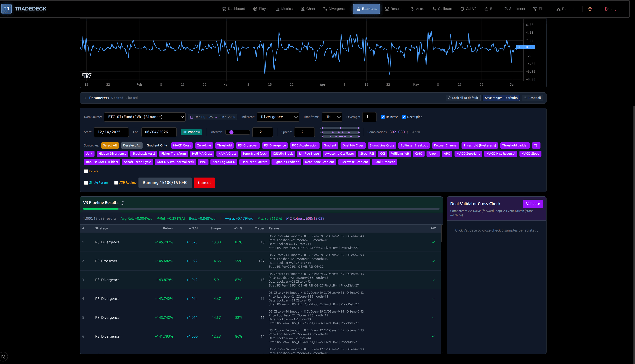
Task: Click the Filters funnel icon
Action: point(535,9)
